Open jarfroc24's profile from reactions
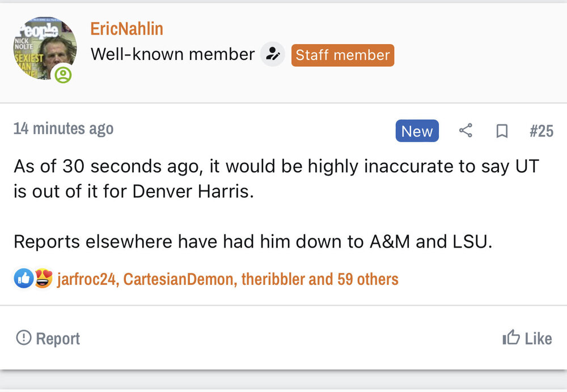 click(x=86, y=279)
